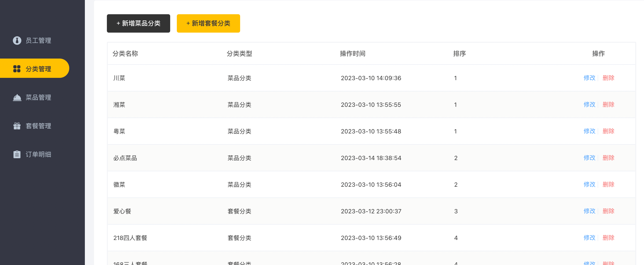Click the dish management cloche icon

(17, 97)
